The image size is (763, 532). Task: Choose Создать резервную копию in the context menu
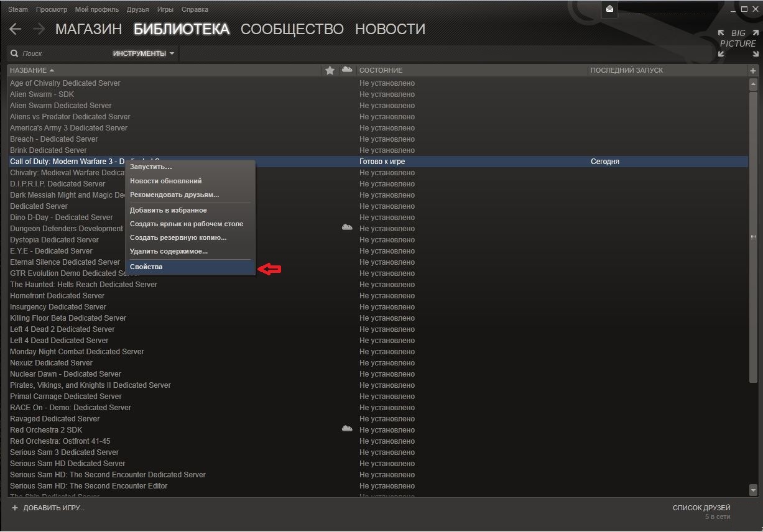click(x=190, y=237)
